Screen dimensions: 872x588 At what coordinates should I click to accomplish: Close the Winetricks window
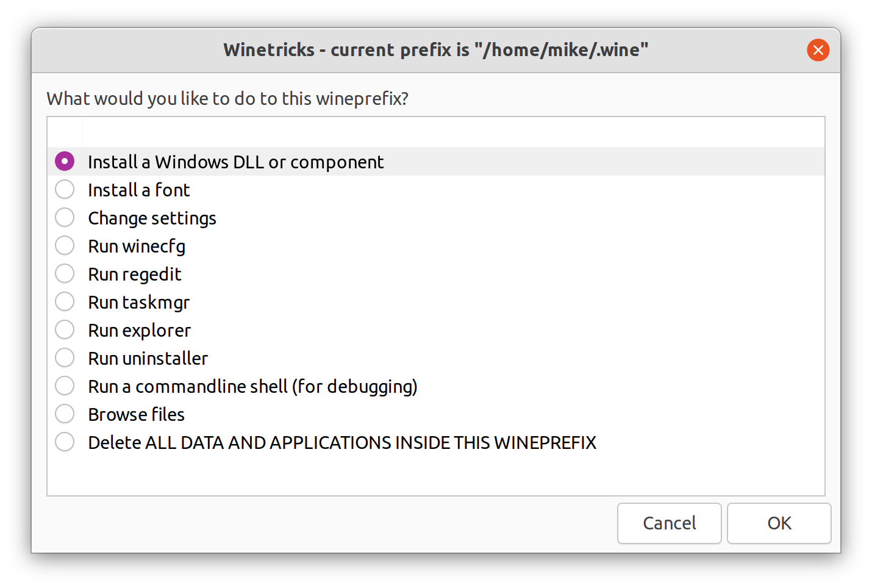coord(818,50)
